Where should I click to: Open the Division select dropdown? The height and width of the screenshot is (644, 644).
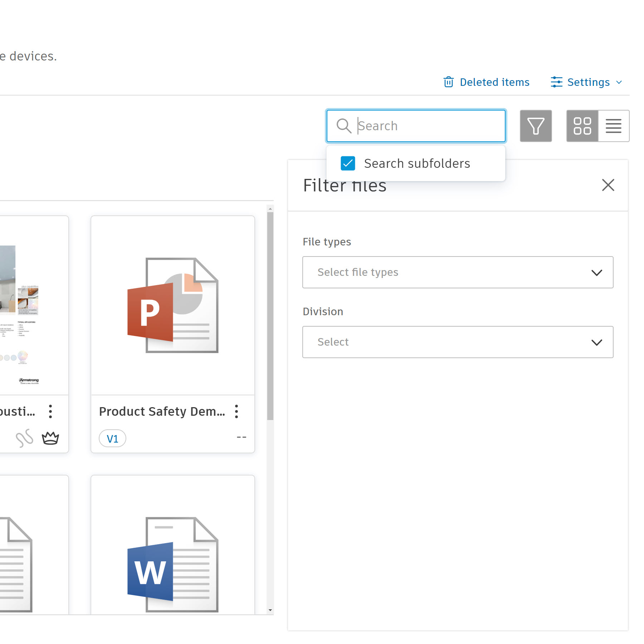point(458,342)
